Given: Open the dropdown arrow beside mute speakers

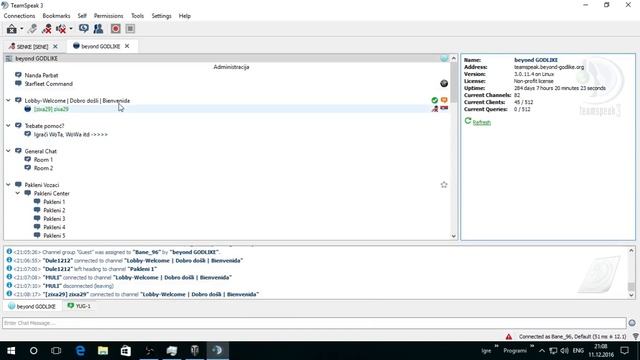Looking at the screenshot, I should 71,29.
